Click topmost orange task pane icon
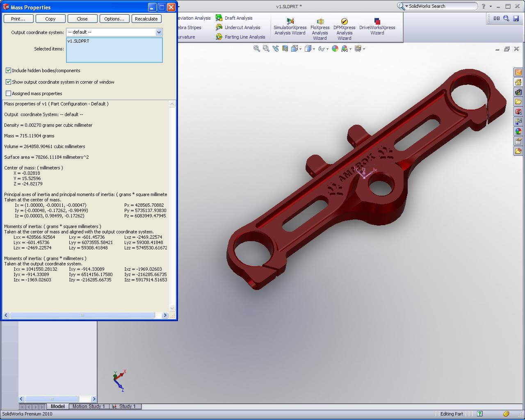The width and height of the screenshot is (525, 420). [x=518, y=72]
